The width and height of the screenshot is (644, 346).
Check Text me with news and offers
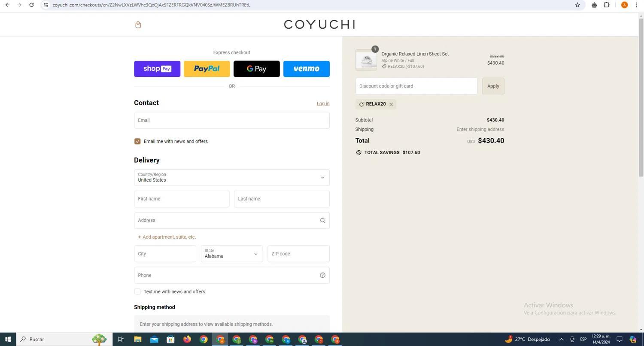pos(137,291)
